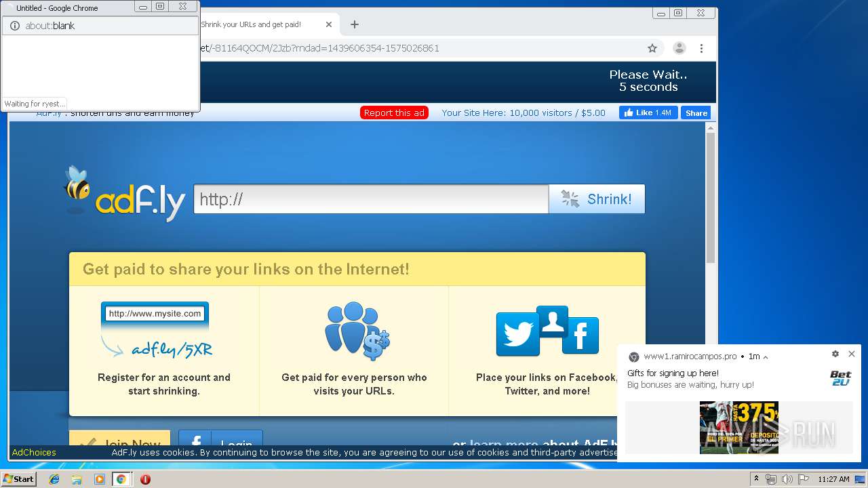Focus the http:// URL input field
Image resolution: width=868 pixels, height=488 pixels.
(x=371, y=199)
